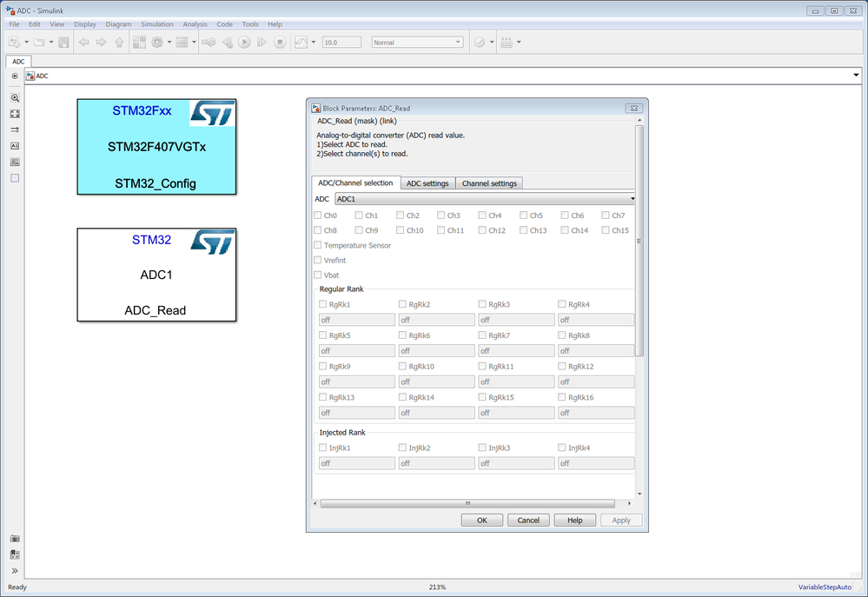This screenshot has height=597, width=868.
Task: Open the Model Explorer dropdown arrow
Action: [x=194, y=42]
